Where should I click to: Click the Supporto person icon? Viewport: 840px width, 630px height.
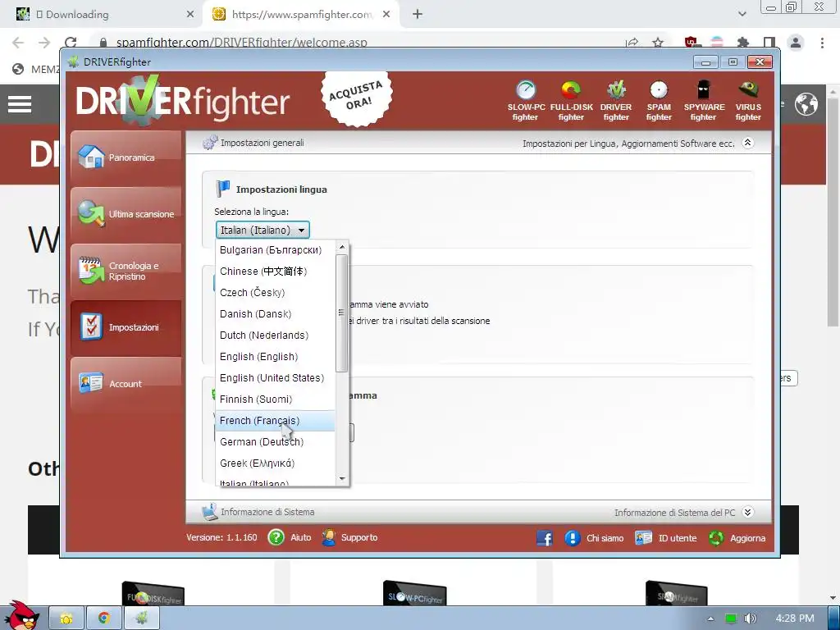pos(328,537)
